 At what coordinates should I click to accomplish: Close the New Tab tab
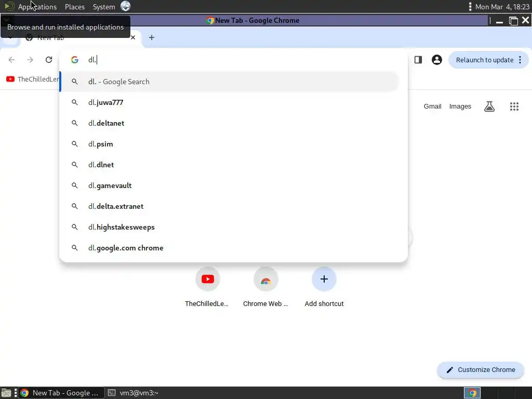133,37
